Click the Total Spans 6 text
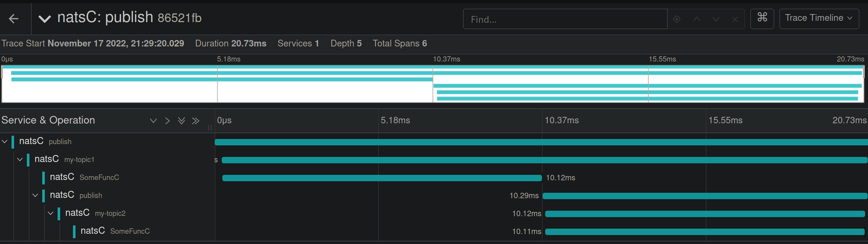The width and height of the screenshot is (868, 244). pos(400,44)
